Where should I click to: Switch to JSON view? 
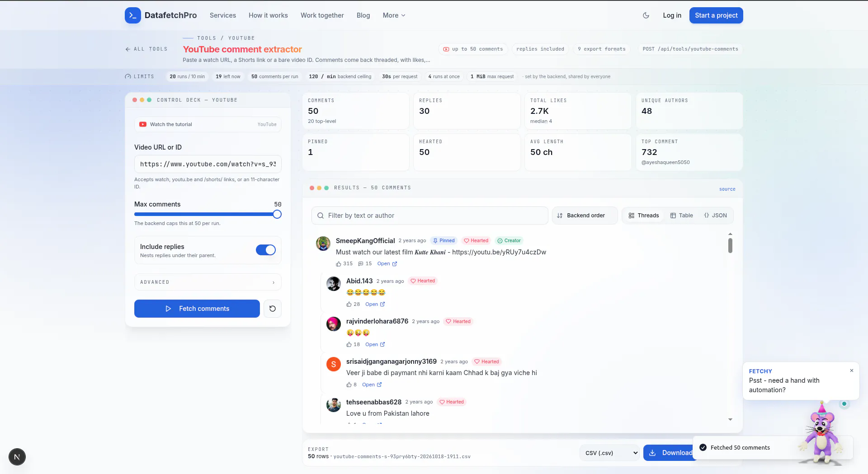[x=716, y=216]
